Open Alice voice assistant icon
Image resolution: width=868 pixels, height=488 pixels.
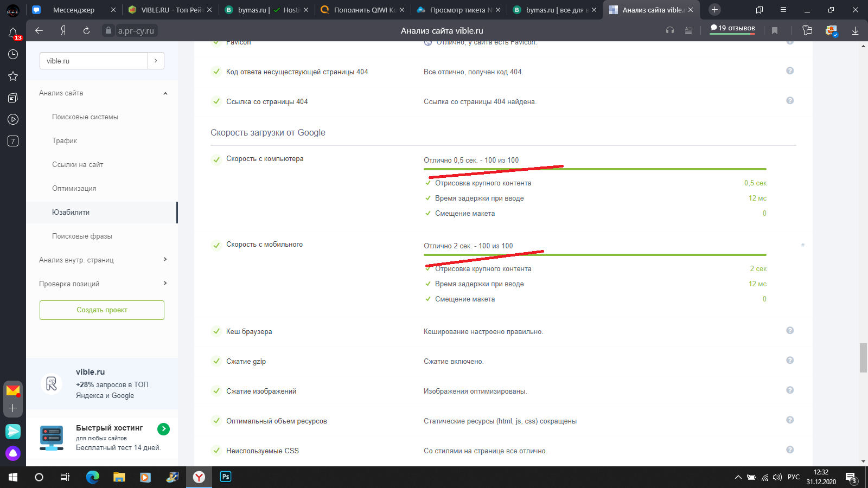13,453
